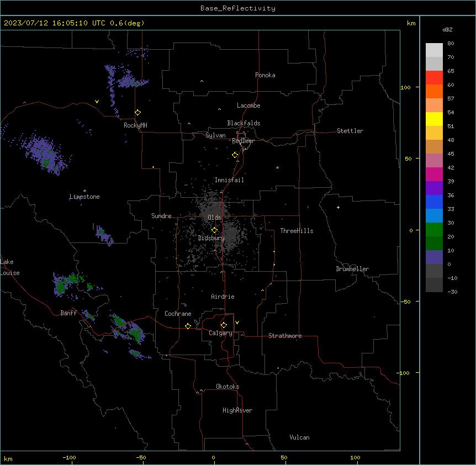
Task: Click the RockyMH label
Action: (x=135, y=125)
